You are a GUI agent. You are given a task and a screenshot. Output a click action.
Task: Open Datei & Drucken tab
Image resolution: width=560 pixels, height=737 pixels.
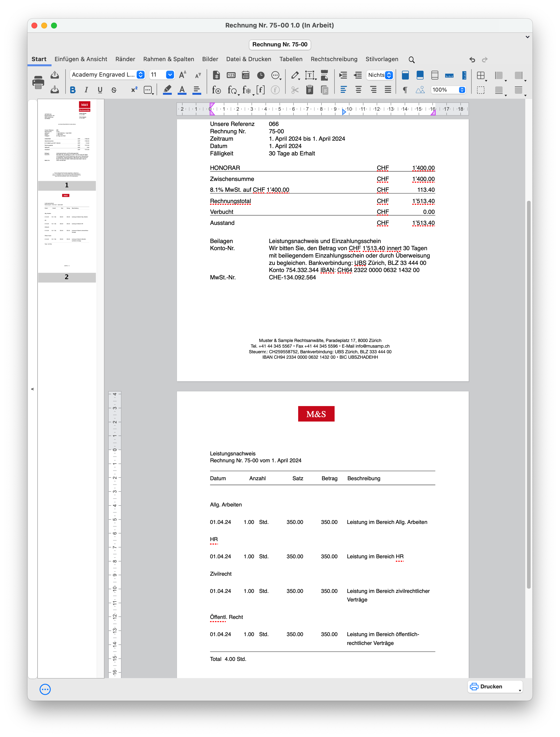coord(248,59)
